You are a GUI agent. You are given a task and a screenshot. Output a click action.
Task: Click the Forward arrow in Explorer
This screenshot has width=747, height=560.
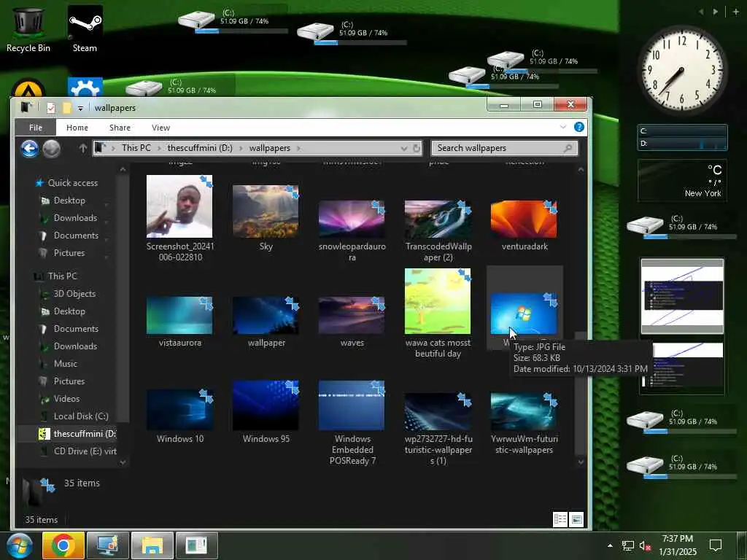pyautogui.click(x=52, y=149)
